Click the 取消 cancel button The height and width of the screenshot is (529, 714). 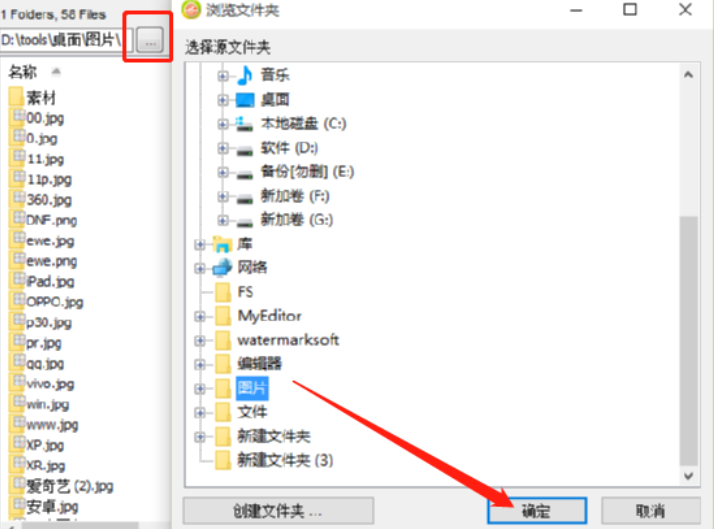650,511
